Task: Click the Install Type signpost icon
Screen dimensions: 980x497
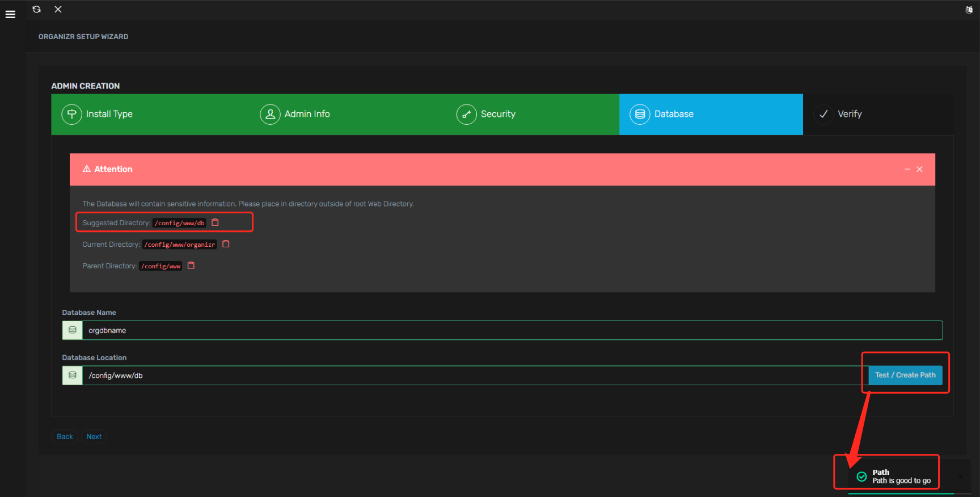Action: [x=71, y=114]
